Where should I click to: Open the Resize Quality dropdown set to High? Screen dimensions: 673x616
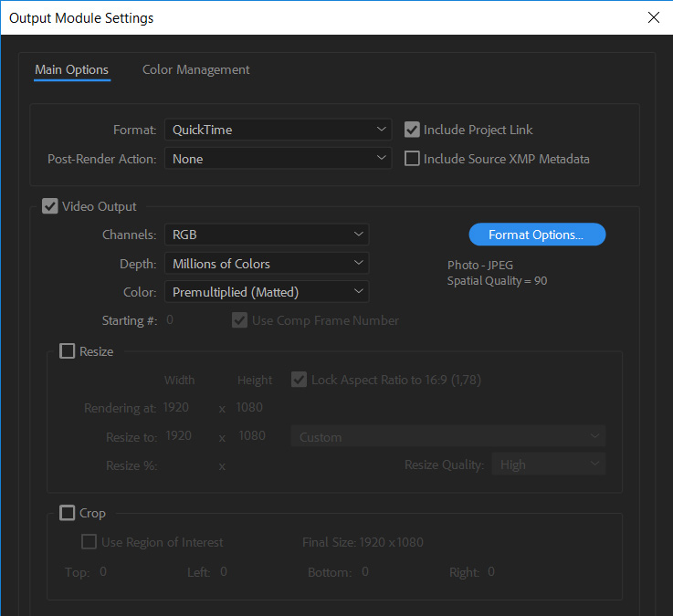[548, 465]
